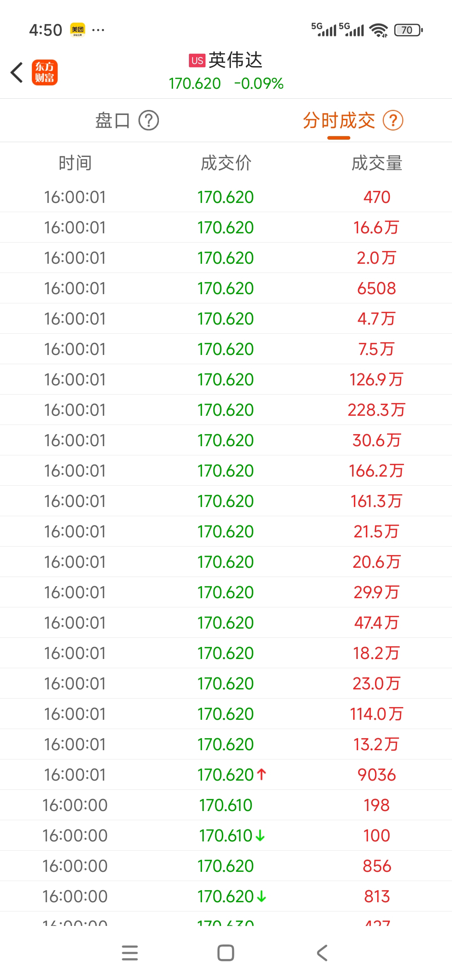
Task: Tap the help icon next to 分时成交
Action: 393,121
